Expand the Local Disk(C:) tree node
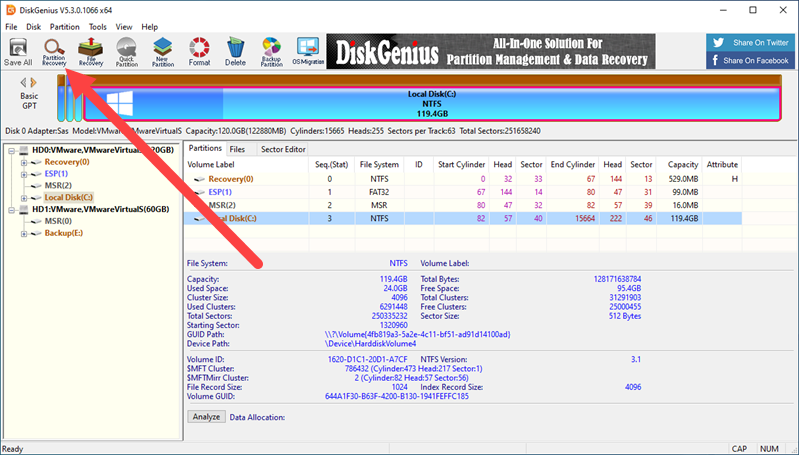Viewport: 799px width, 455px height. [23, 198]
